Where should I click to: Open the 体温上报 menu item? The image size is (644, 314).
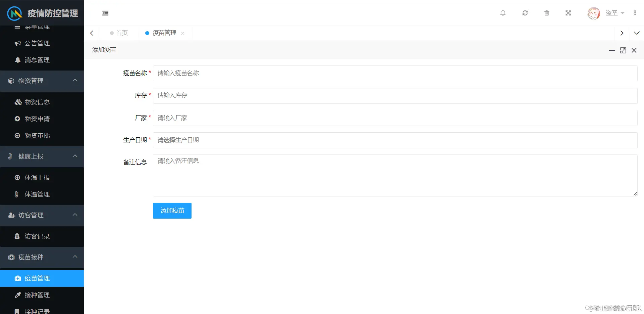coord(42,177)
